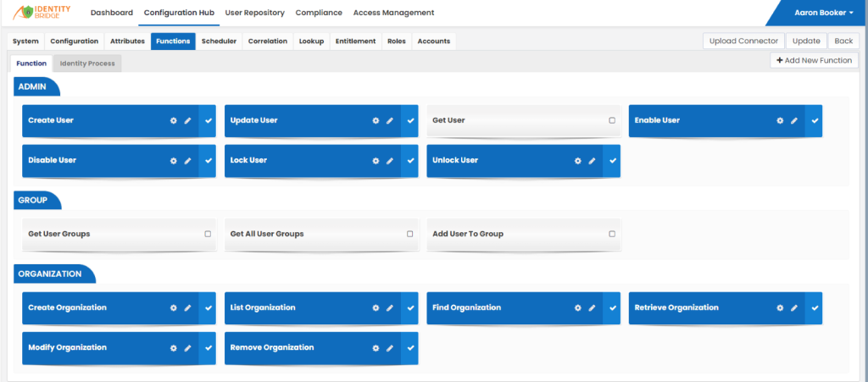Configure Retrieve Organization via gear icon
Screen dimensions: 868x382
780,308
